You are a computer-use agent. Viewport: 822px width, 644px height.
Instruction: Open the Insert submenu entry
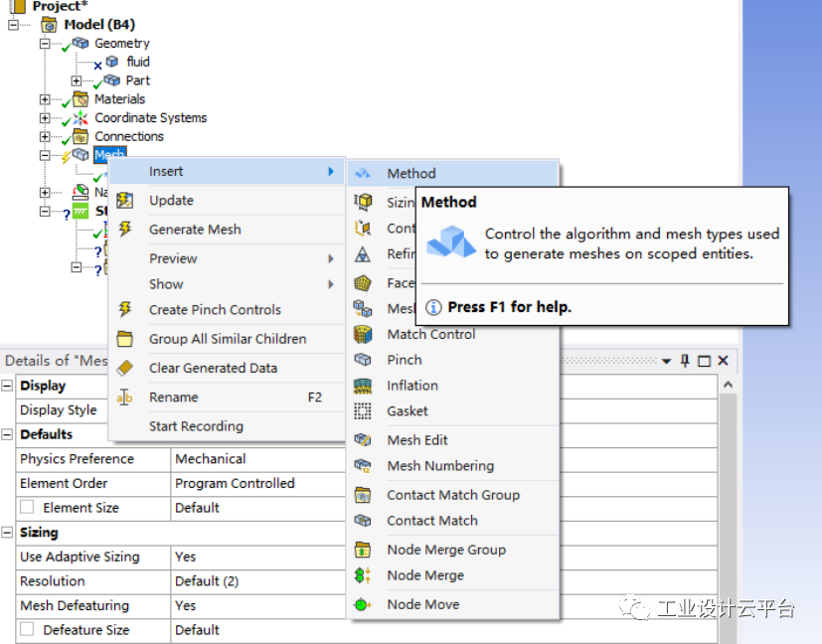click(x=227, y=171)
